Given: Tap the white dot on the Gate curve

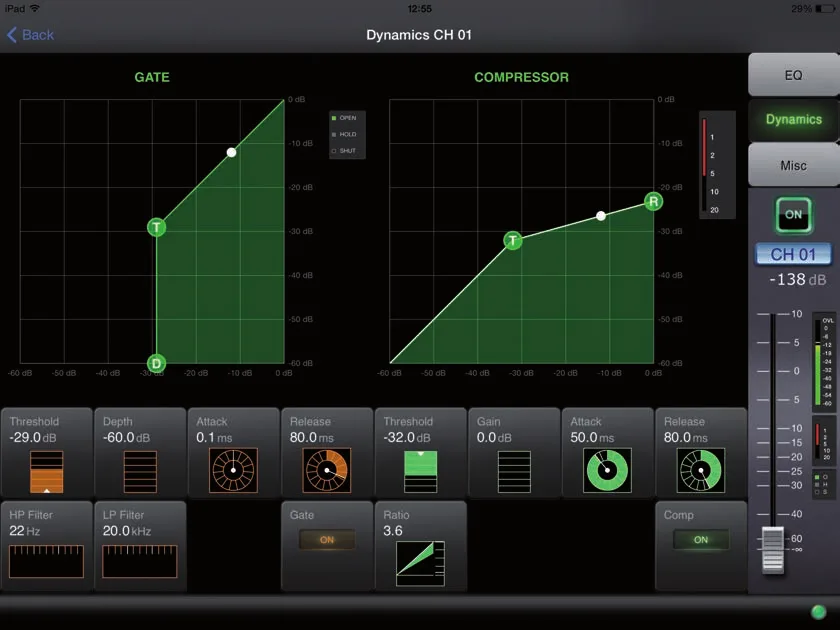Looking at the screenshot, I should point(231,152).
